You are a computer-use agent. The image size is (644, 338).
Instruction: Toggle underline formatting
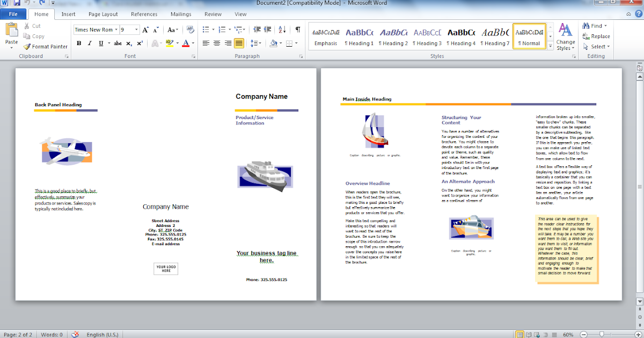pyautogui.click(x=100, y=43)
